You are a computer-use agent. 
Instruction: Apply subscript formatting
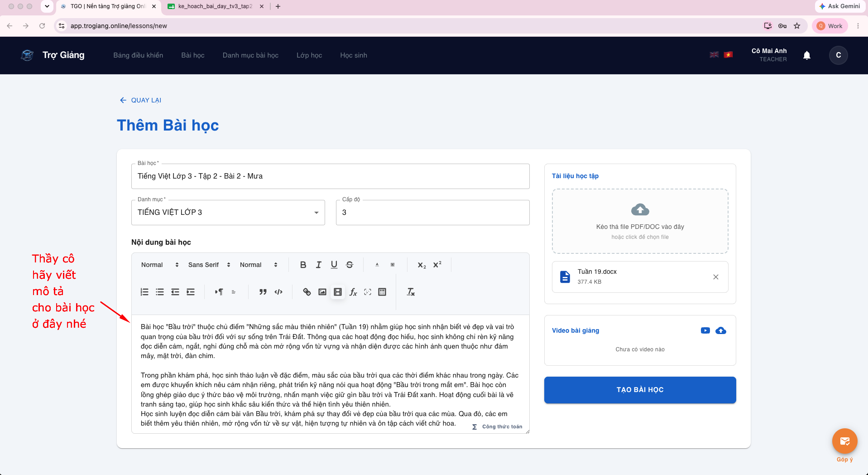point(422,265)
